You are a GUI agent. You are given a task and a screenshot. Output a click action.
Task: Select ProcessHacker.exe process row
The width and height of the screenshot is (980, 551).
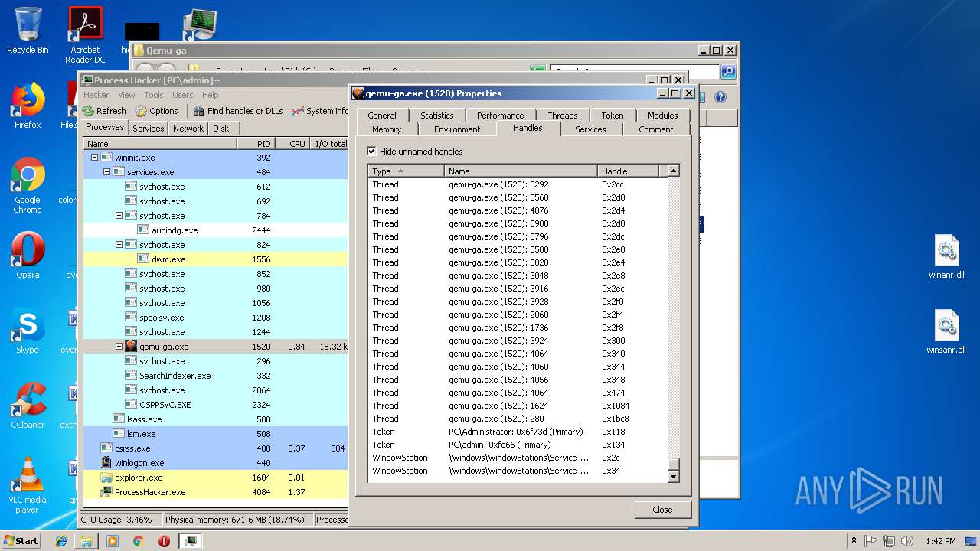click(215, 492)
